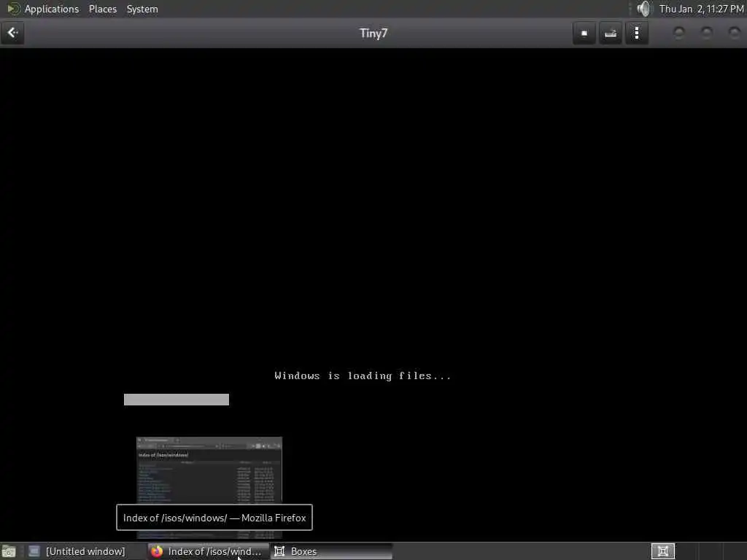The height and width of the screenshot is (560, 747).
Task: Click the Windows loading progress bar
Action: click(177, 400)
